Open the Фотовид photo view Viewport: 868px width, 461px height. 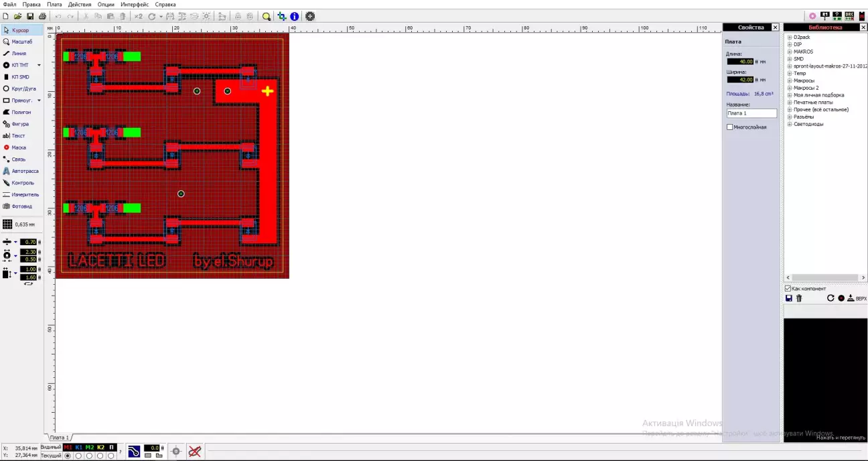click(x=20, y=206)
